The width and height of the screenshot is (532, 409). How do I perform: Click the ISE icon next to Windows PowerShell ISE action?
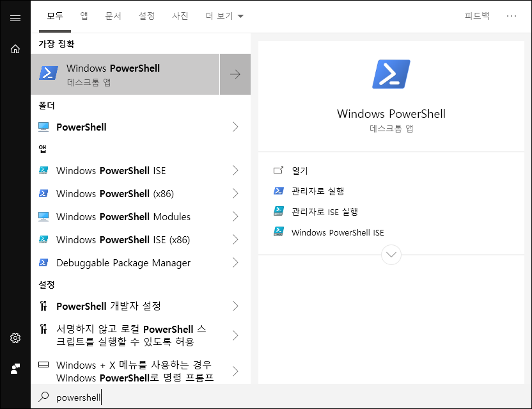click(x=279, y=232)
